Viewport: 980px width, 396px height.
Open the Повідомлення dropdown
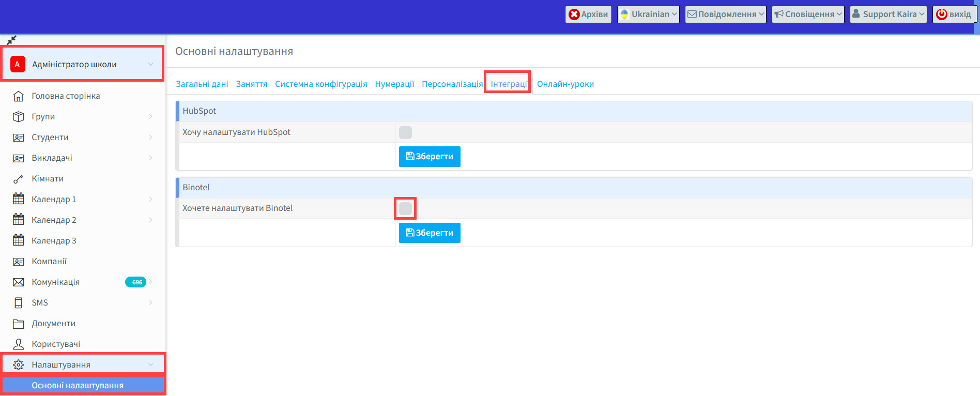(726, 14)
